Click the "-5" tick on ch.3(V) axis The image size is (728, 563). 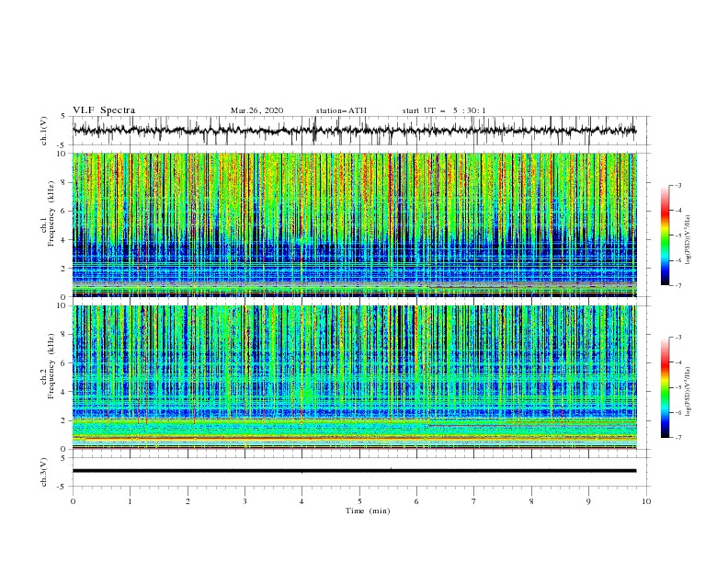click(62, 487)
